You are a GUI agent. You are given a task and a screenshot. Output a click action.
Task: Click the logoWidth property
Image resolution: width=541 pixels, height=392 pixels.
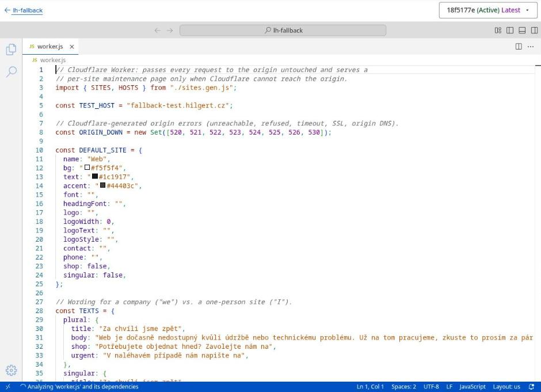coord(81,222)
